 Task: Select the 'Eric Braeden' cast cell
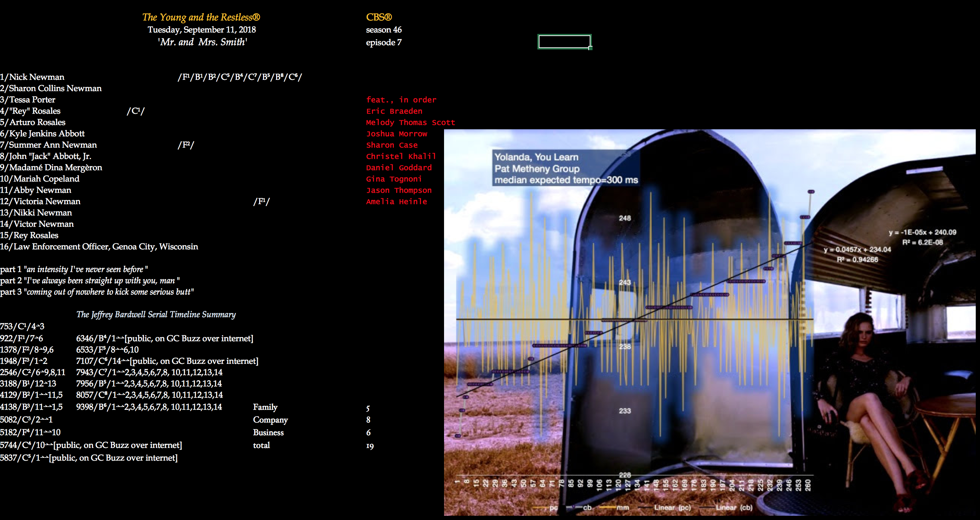(394, 111)
